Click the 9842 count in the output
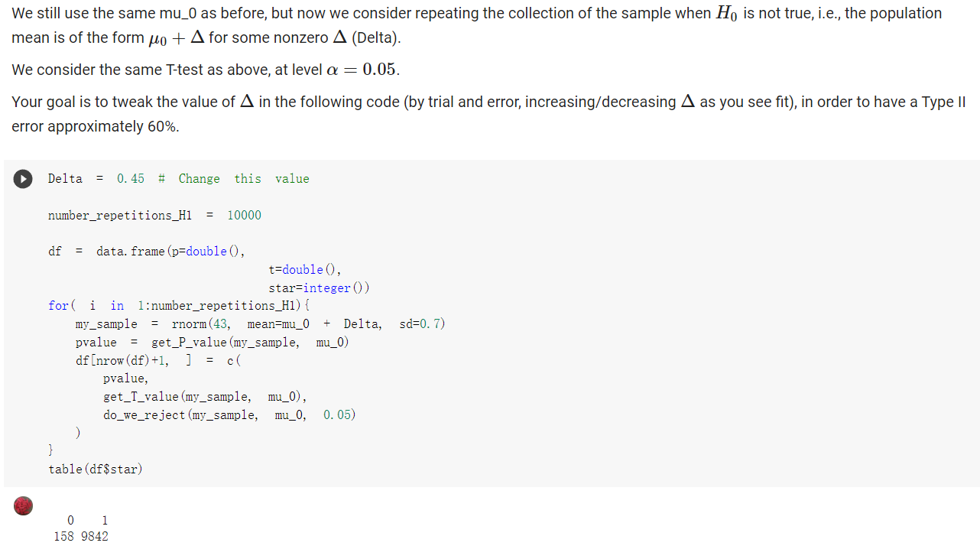Screen dimensions: 980x559 point(95,537)
